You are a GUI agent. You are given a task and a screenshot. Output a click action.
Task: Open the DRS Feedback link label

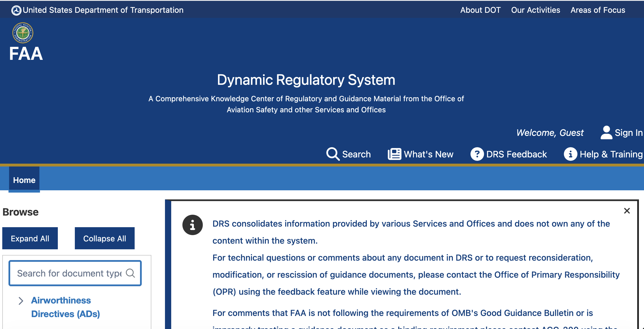coord(516,154)
